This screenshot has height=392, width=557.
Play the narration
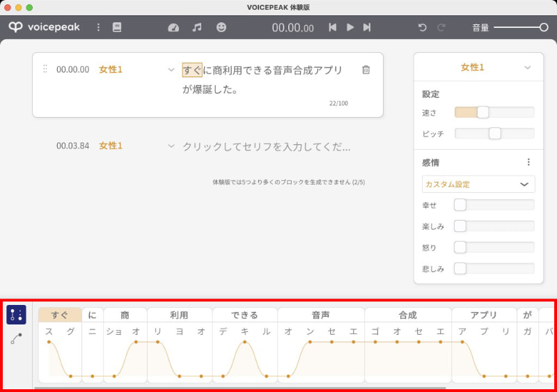[x=350, y=27]
